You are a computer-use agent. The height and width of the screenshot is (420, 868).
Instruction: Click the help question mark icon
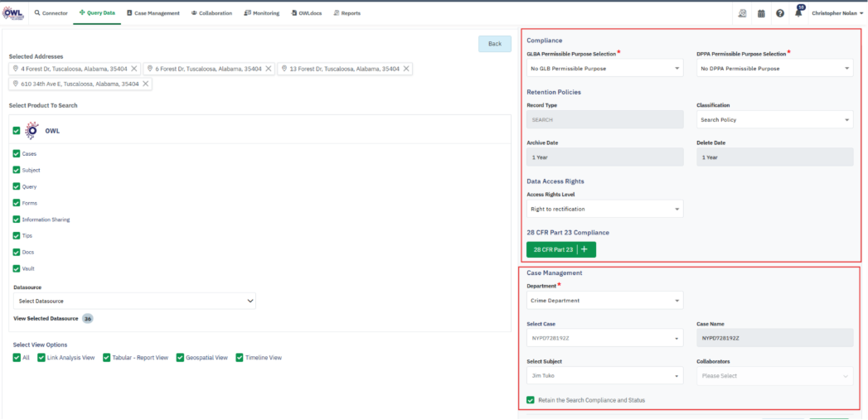pos(780,13)
